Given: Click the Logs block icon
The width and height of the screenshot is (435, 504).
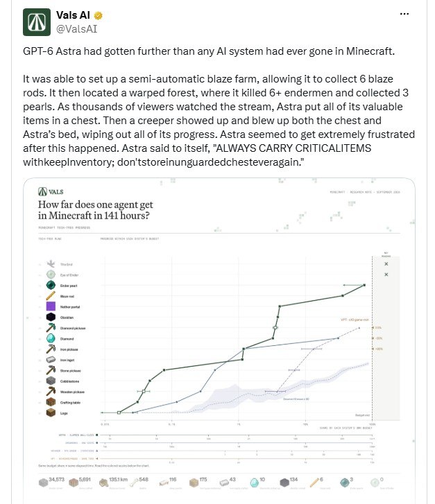Looking at the screenshot, I should [51, 412].
